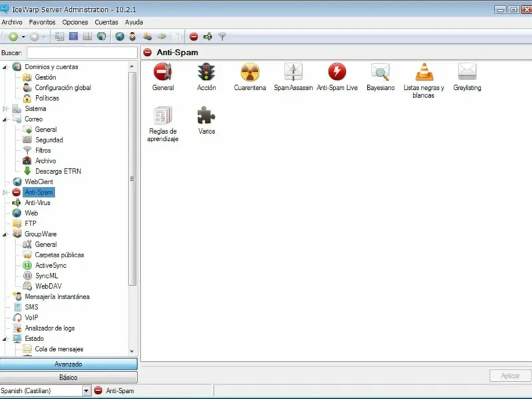Click the filter funnel toolbar icon
532x399 pixels.
tap(222, 37)
